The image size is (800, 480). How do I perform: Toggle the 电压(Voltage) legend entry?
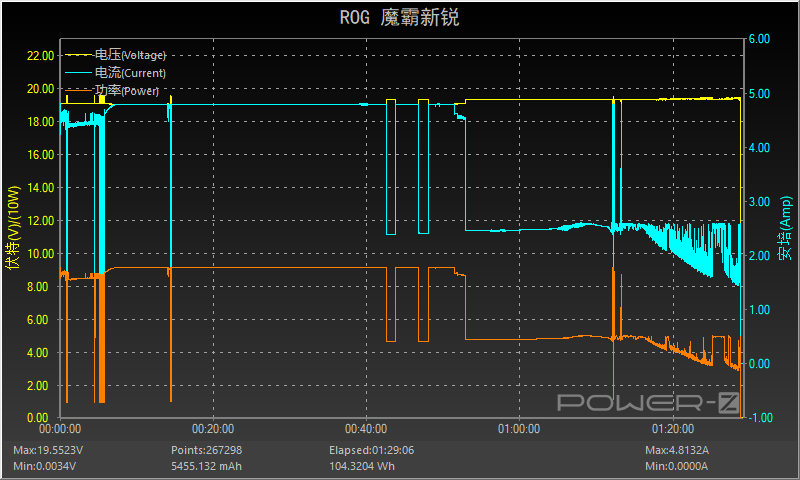130,55
